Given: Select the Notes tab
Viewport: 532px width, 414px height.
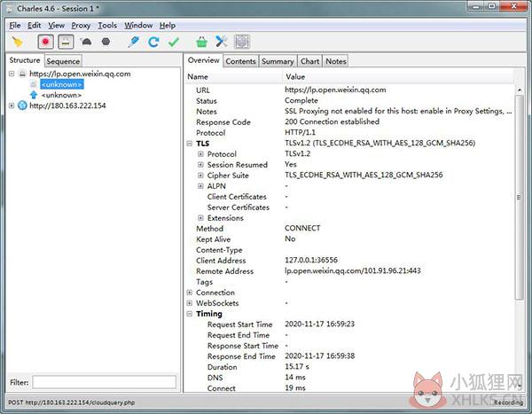Looking at the screenshot, I should 336,61.
